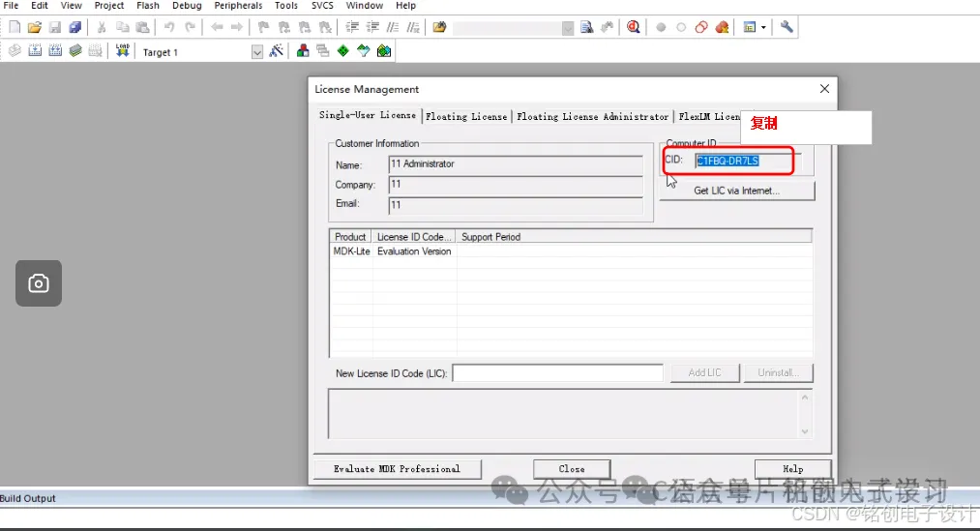Select the Single-User License tab
The height and width of the screenshot is (531, 980).
click(x=368, y=115)
